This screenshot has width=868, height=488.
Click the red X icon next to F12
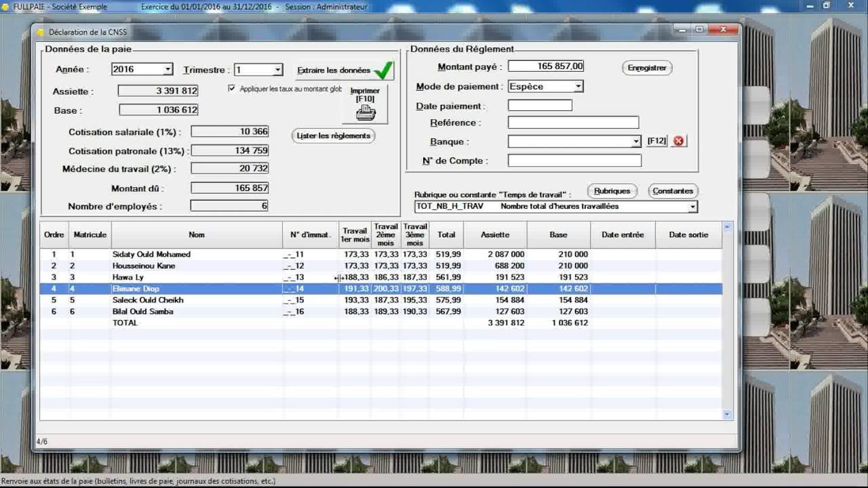tap(678, 141)
